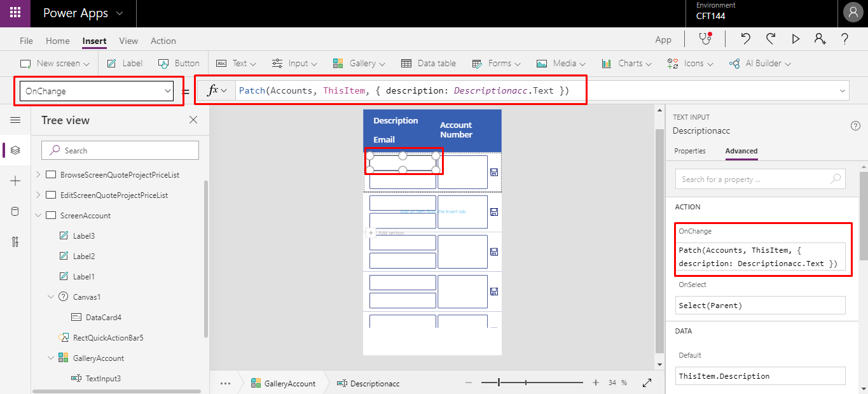The height and width of the screenshot is (394, 868).
Task: Insert a Button control
Action: point(179,64)
